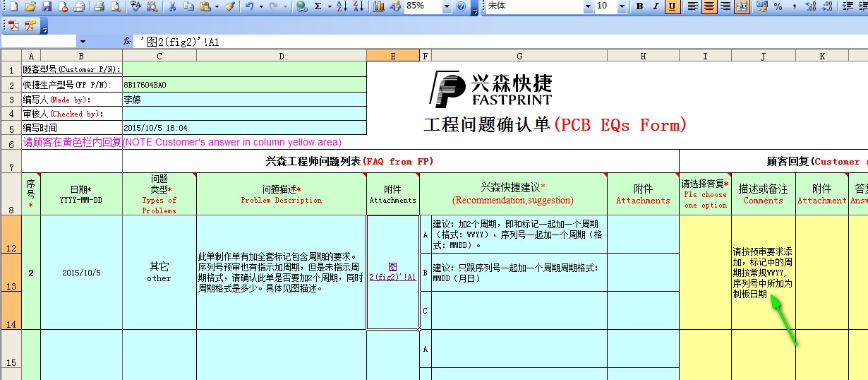The width and height of the screenshot is (868, 380).
Task: Sort descending Z to A
Action: 358,6
